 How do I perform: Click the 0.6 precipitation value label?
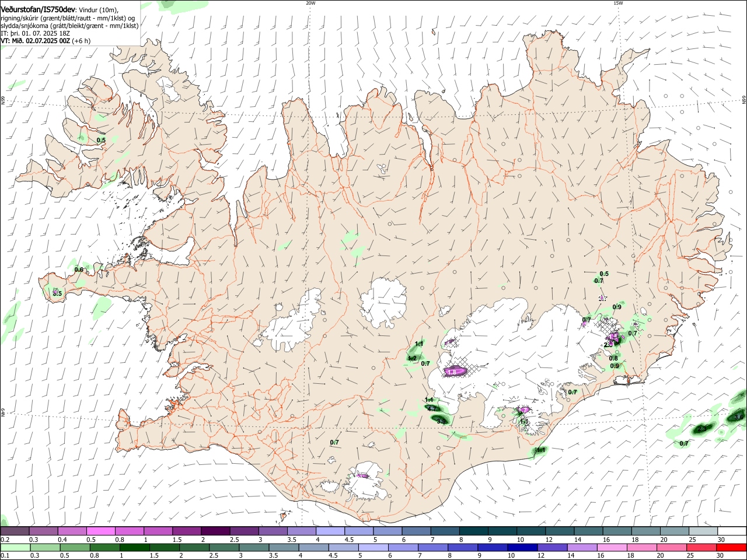79,269
